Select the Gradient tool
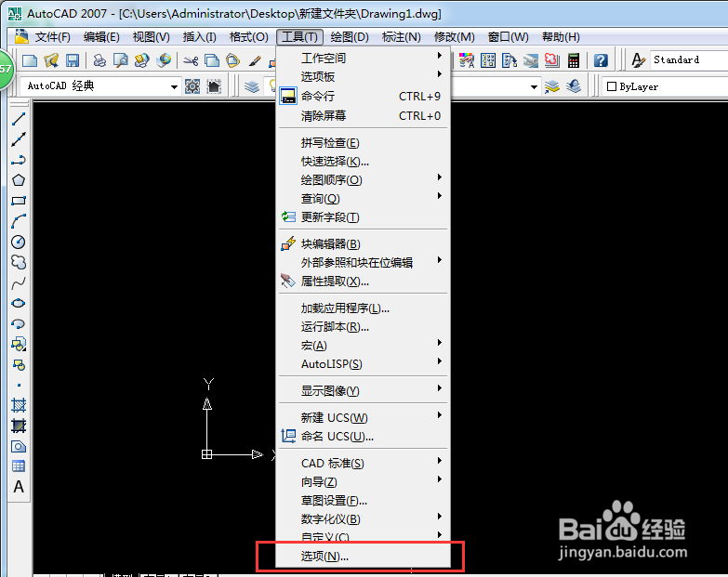This screenshot has width=728, height=577. click(19, 426)
